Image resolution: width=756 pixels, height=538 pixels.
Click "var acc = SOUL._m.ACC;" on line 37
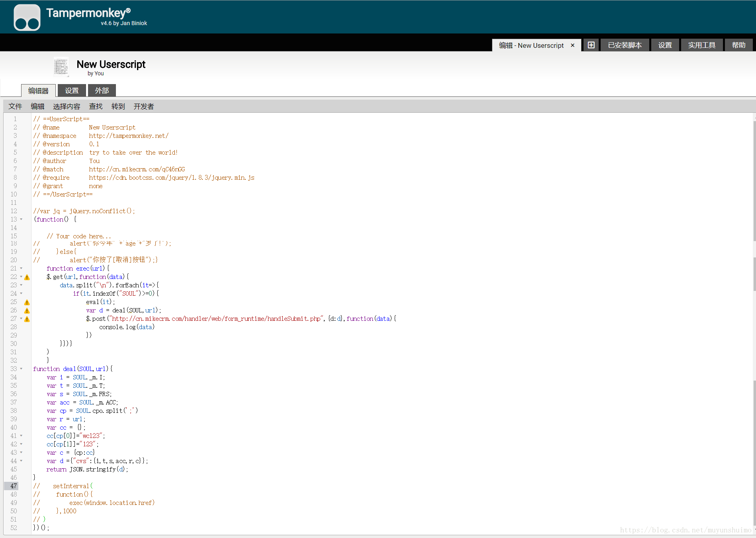click(x=82, y=402)
